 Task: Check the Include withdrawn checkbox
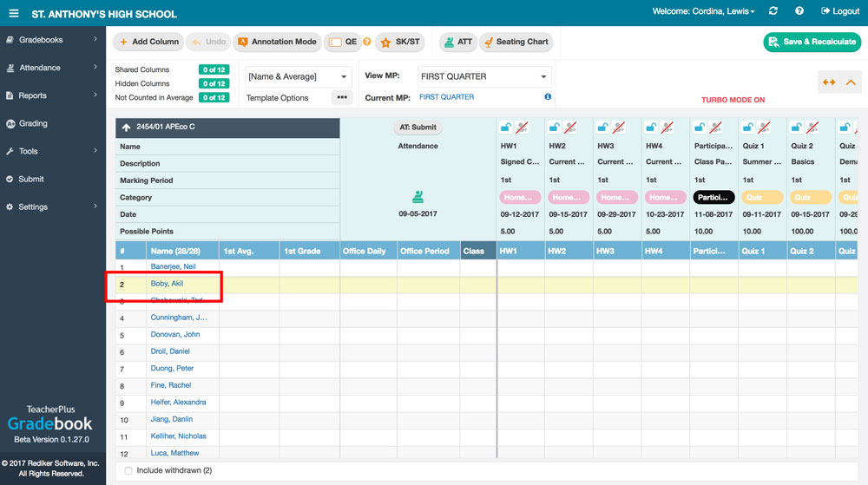click(128, 470)
